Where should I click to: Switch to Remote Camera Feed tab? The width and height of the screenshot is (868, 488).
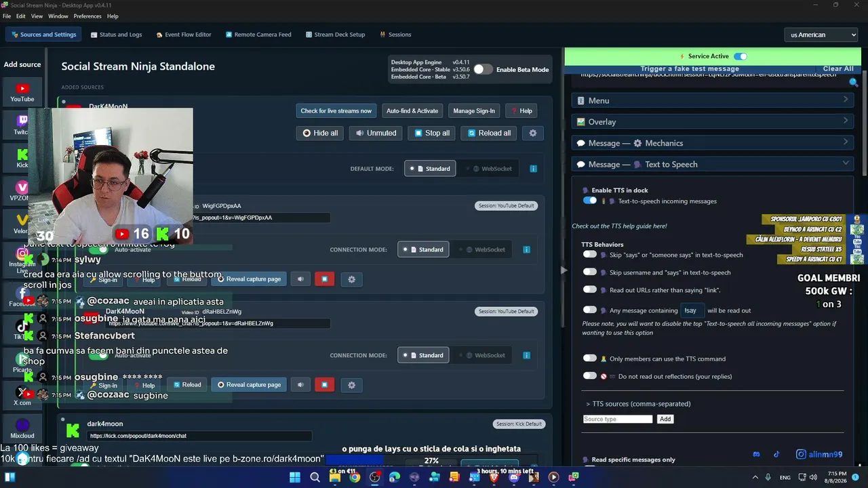tap(258, 35)
